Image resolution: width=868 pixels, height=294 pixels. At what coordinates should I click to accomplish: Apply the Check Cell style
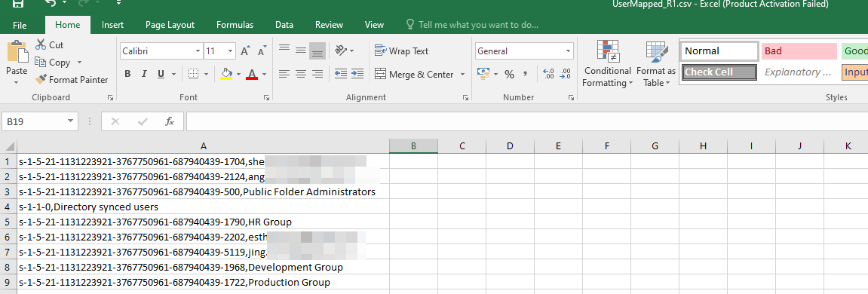(x=719, y=72)
